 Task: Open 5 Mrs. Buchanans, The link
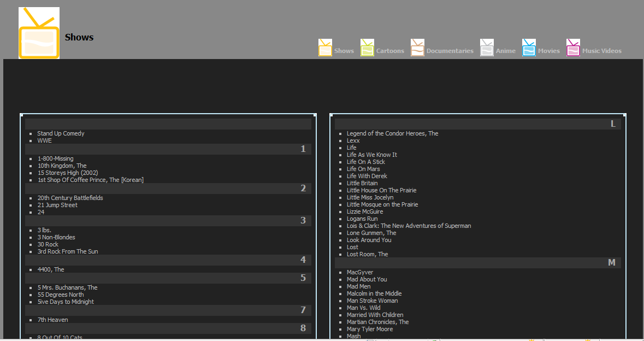[x=67, y=287]
